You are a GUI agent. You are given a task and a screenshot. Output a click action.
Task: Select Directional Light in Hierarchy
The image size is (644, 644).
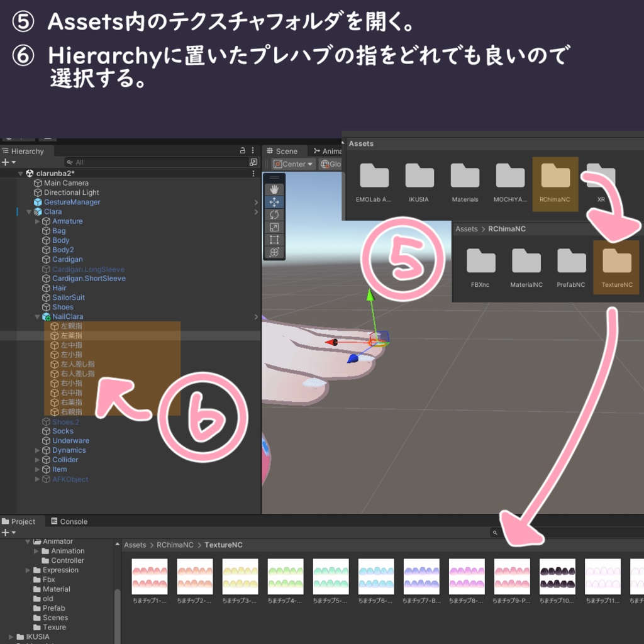click(x=71, y=192)
